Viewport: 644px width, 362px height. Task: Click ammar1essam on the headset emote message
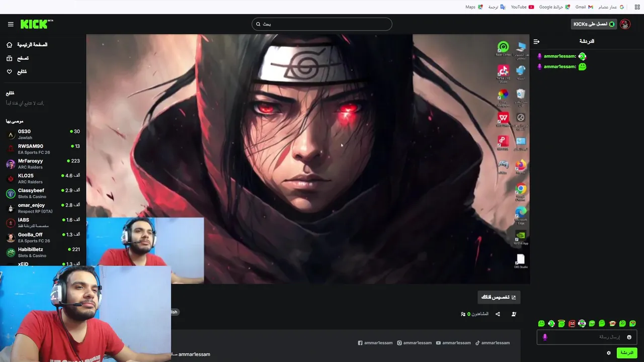559,56
